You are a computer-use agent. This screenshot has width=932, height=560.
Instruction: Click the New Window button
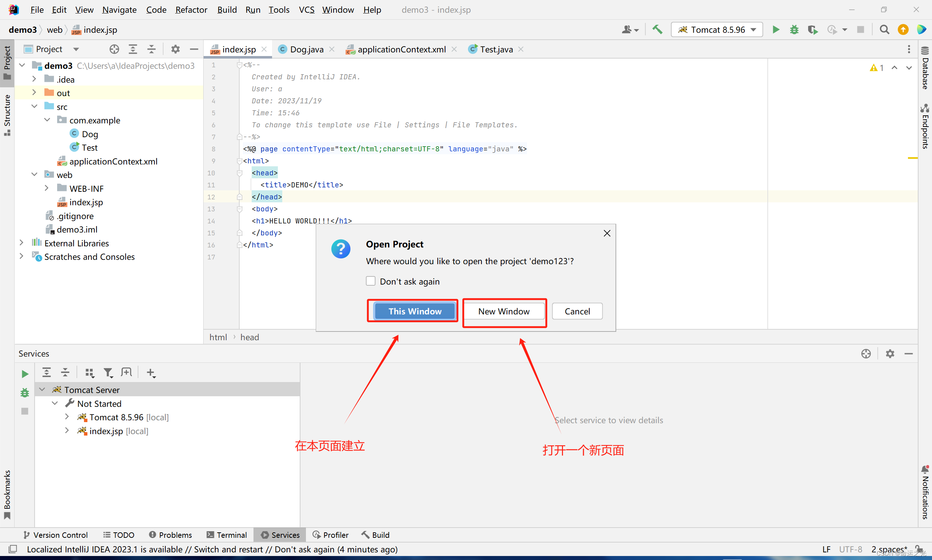(503, 311)
